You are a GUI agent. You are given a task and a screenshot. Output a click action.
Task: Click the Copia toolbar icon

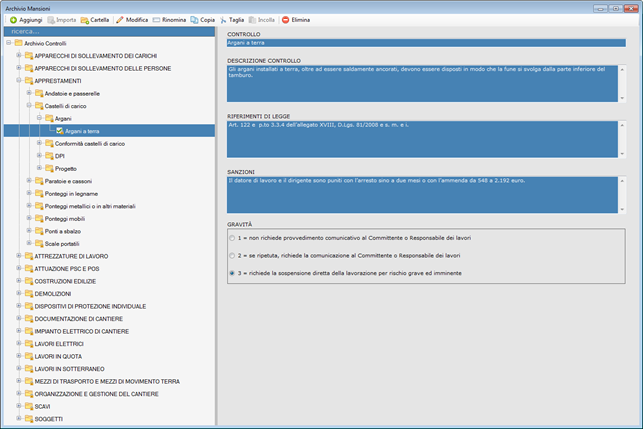[193, 19]
